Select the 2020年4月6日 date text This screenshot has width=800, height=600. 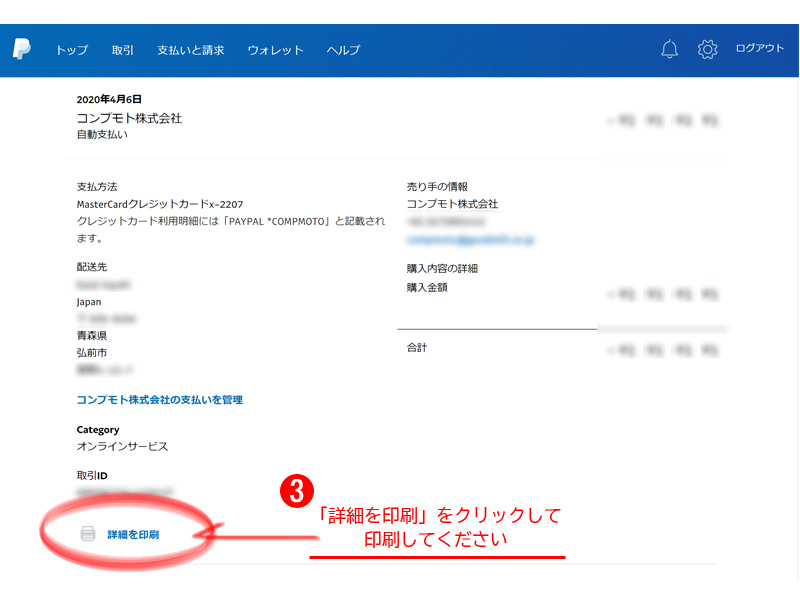pyautogui.click(x=109, y=99)
